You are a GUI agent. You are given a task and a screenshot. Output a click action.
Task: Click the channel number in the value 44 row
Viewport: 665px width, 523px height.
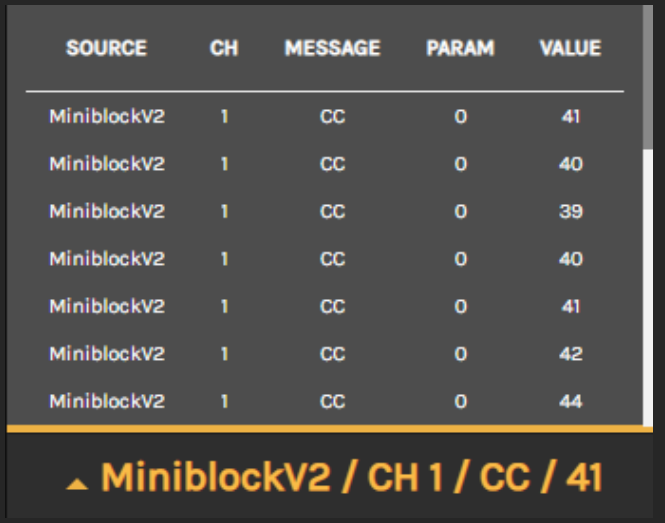point(224,402)
